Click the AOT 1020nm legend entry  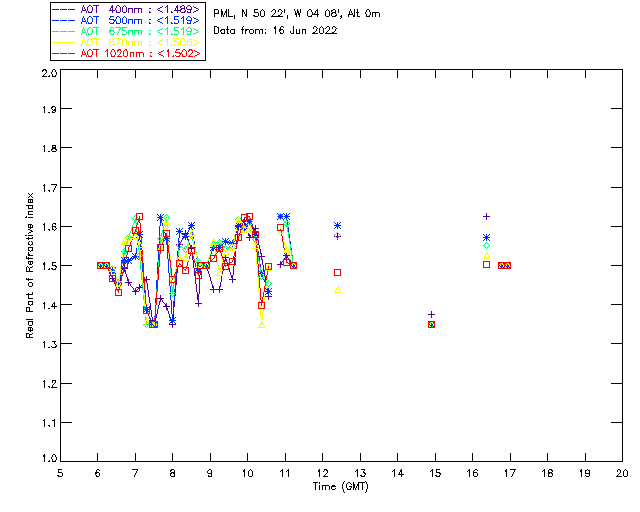127,53
